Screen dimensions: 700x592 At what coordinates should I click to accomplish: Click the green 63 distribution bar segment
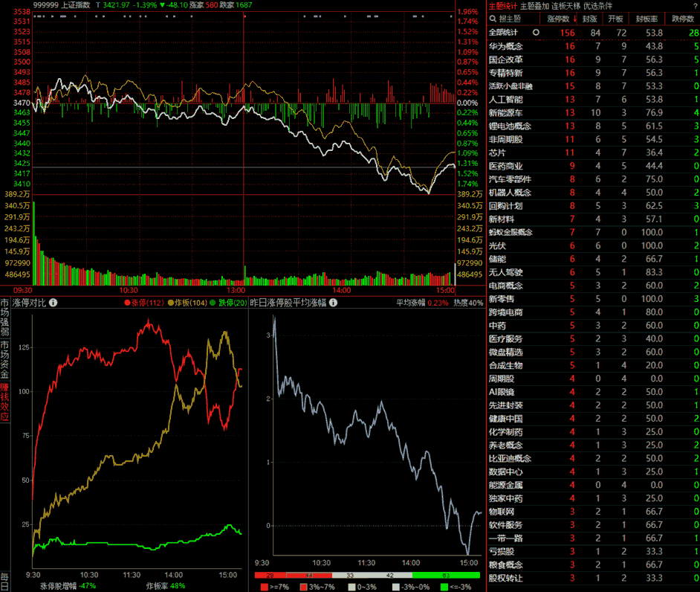click(446, 575)
